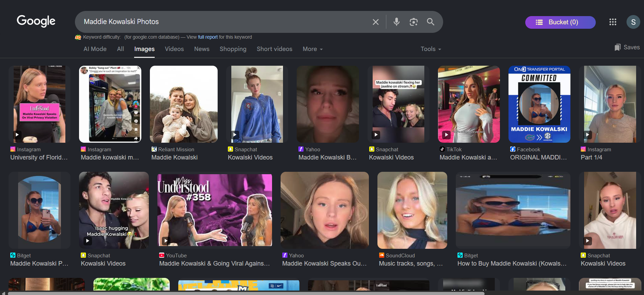Expand the Tools dropdown
Image resolution: width=644 pixels, height=295 pixels.
tap(431, 49)
